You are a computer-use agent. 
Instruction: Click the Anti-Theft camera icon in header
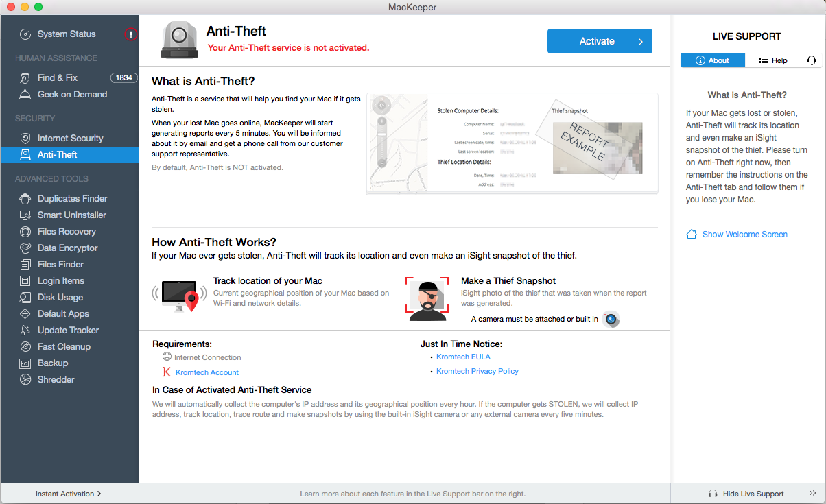tap(179, 40)
